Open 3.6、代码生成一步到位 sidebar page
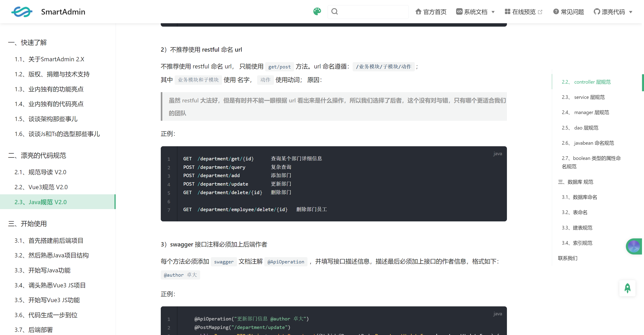 coord(46,315)
